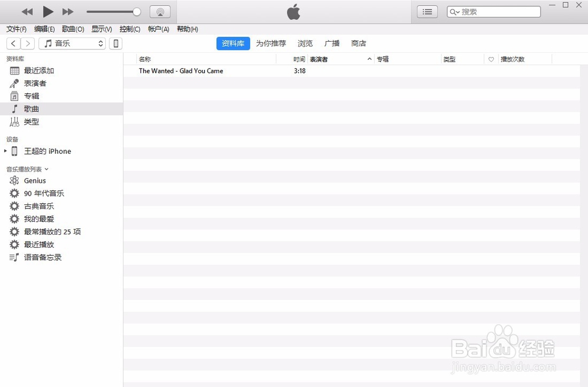Click the 最近添加 sidebar icon

14,70
